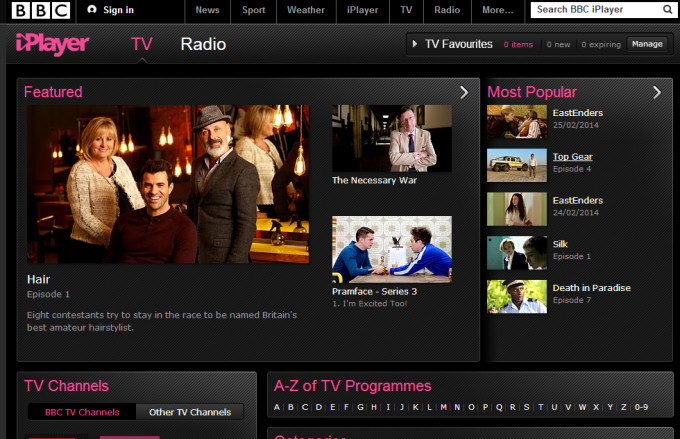Click the Pramface - Series 3 title
The image size is (680, 439).
click(x=374, y=292)
